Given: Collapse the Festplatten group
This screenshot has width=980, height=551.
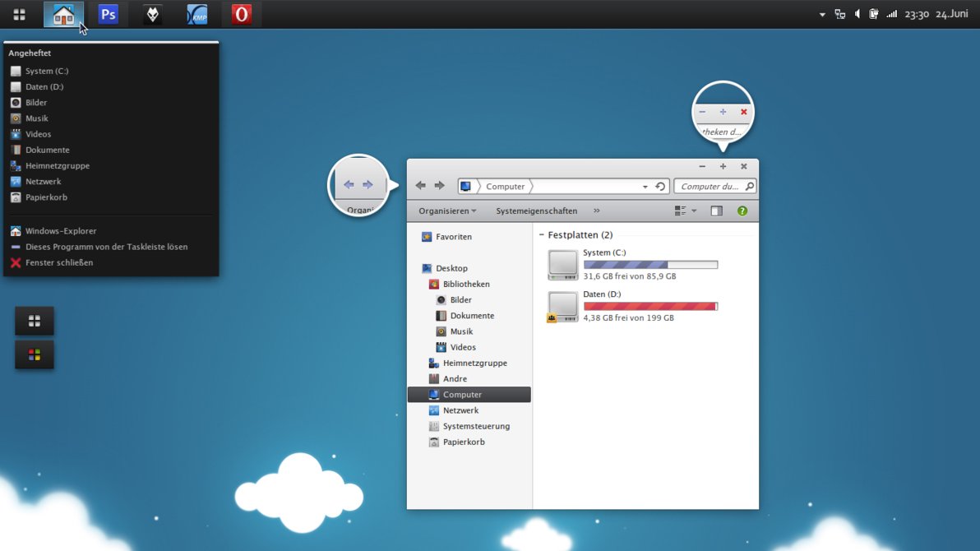Looking at the screenshot, I should 542,235.
